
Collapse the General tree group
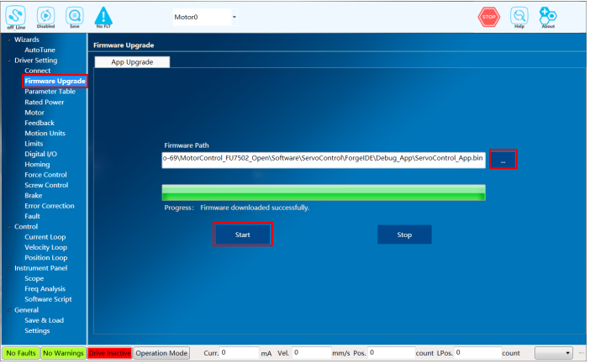[x=9, y=310]
